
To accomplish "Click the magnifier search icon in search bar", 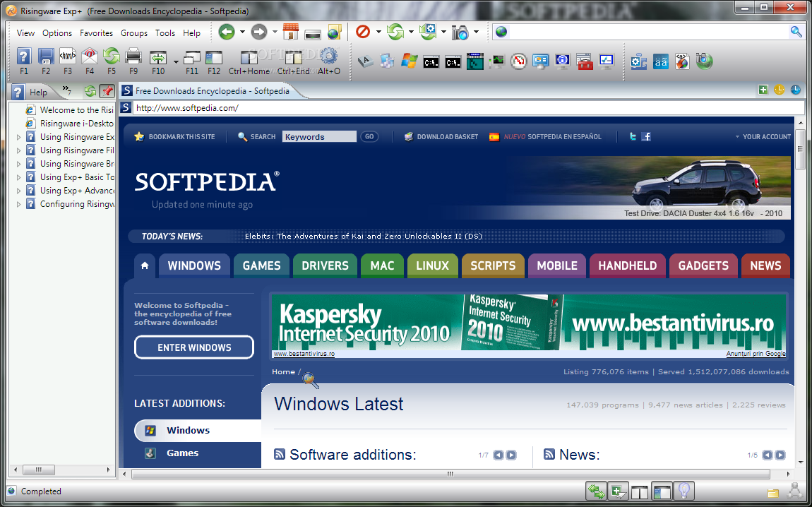I will [x=796, y=32].
